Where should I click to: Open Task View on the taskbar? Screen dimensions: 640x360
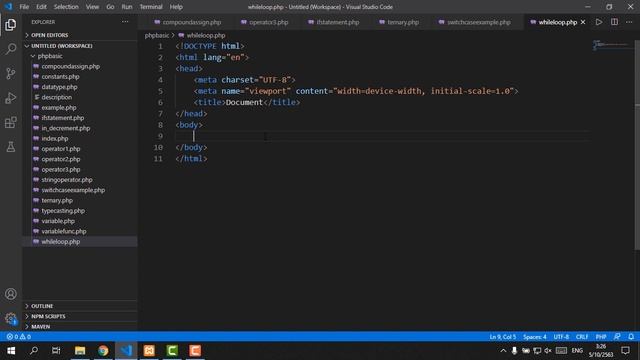pyautogui.click(x=56, y=351)
